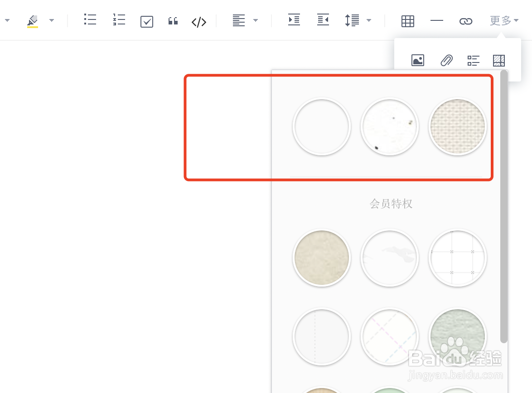Screen dimensions: 532x393
Task: Select the pastel diagonal plaid background
Action: coord(390,337)
